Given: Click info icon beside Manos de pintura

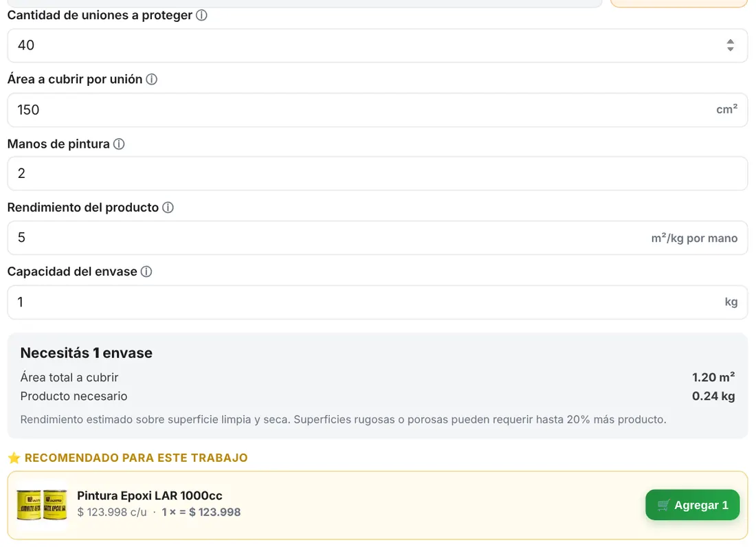Looking at the screenshot, I should (x=119, y=144).
